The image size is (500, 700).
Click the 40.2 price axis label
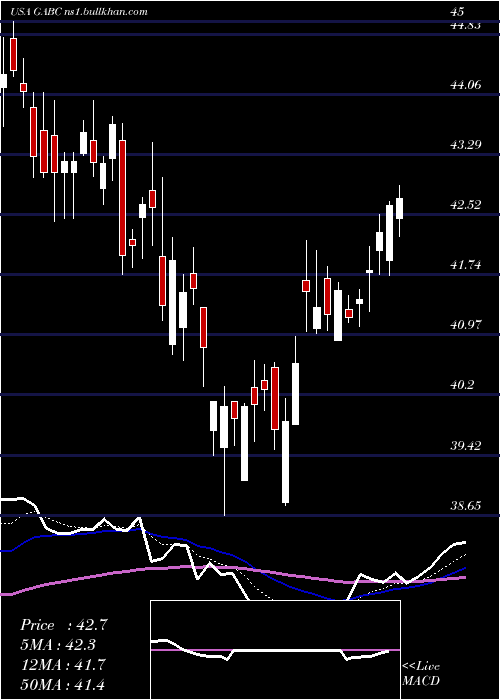(462, 384)
